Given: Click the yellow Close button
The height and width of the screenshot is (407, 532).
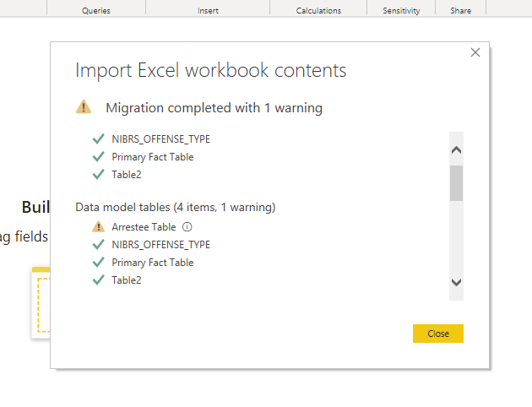Looking at the screenshot, I should coord(438,334).
